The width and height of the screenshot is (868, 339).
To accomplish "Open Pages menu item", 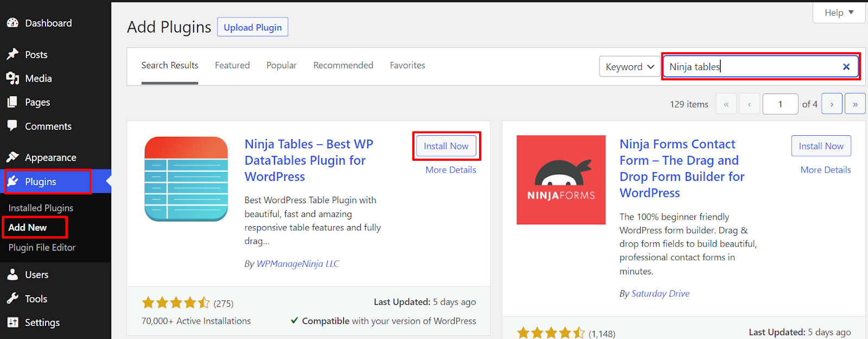I will tap(55, 102).
